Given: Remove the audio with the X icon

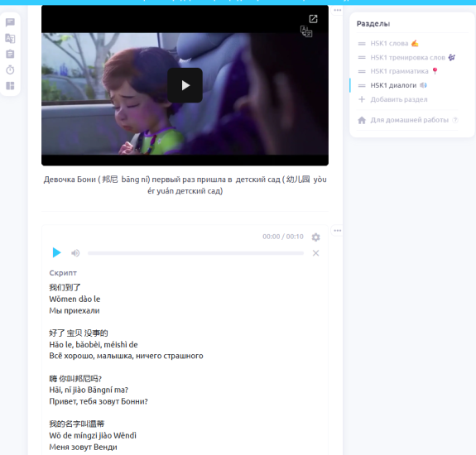Looking at the screenshot, I should [315, 253].
